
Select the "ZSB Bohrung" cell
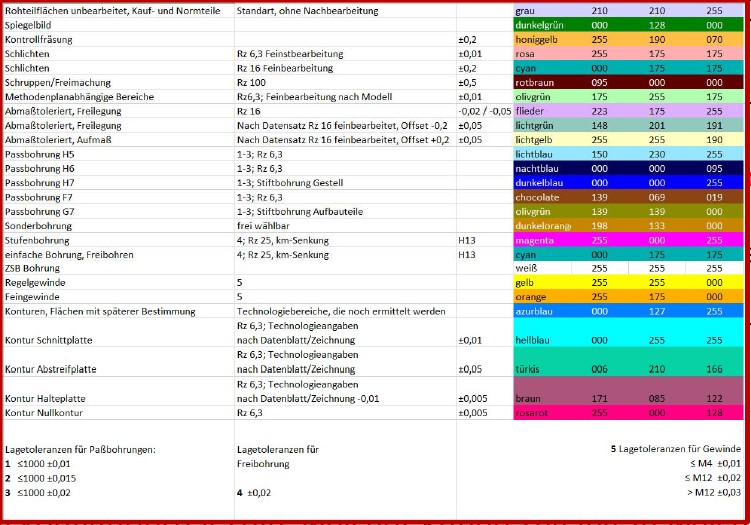[119, 268]
